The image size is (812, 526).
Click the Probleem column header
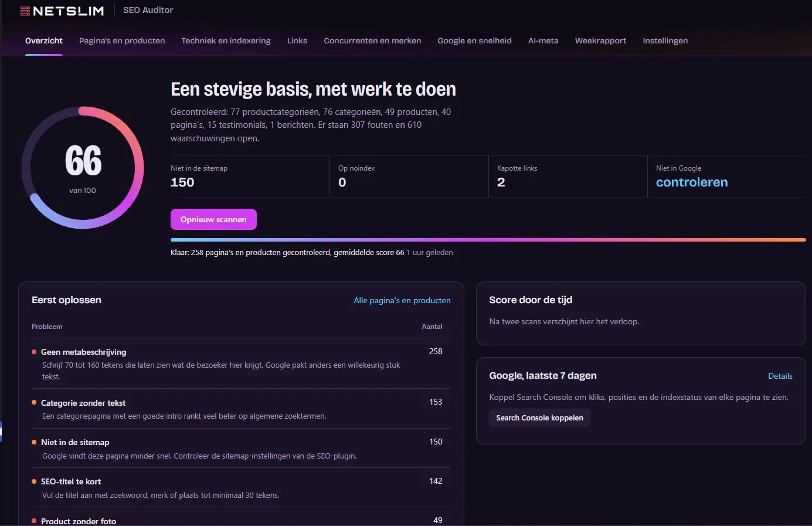47,327
